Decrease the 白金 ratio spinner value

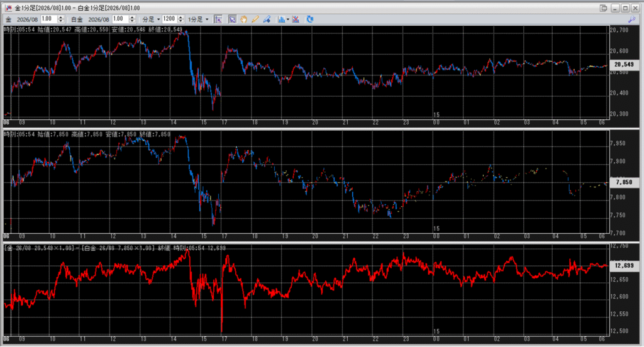(x=133, y=21)
